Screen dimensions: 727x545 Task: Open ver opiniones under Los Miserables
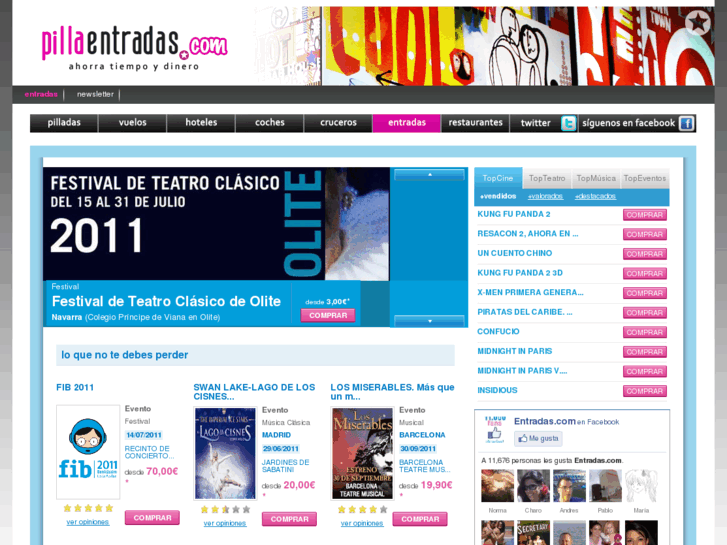point(362,523)
